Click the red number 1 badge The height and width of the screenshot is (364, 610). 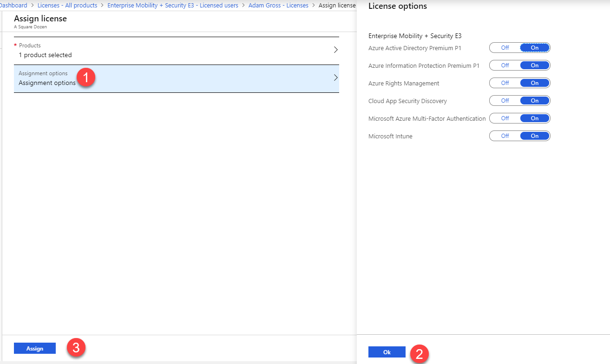[x=86, y=77]
